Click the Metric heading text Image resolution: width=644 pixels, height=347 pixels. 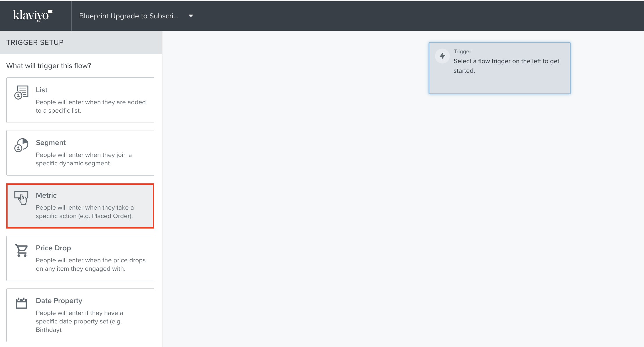point(46,195)
